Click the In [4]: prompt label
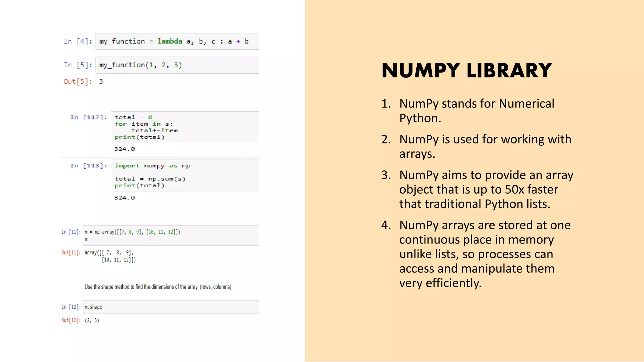This screenshot has width=644, height=362. 78,41
